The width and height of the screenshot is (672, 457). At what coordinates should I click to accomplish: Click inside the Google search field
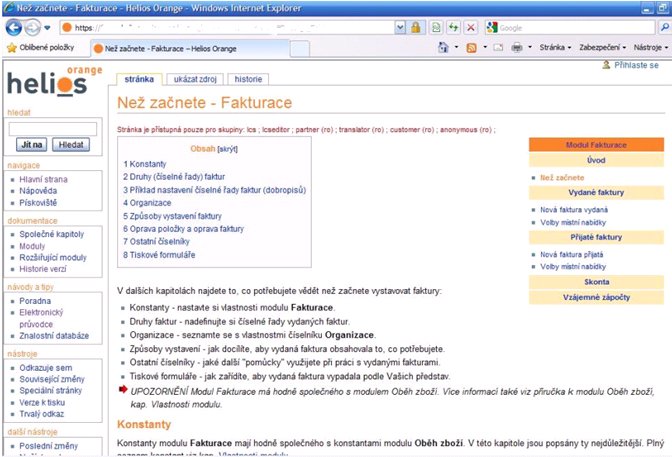pos(576,28)
